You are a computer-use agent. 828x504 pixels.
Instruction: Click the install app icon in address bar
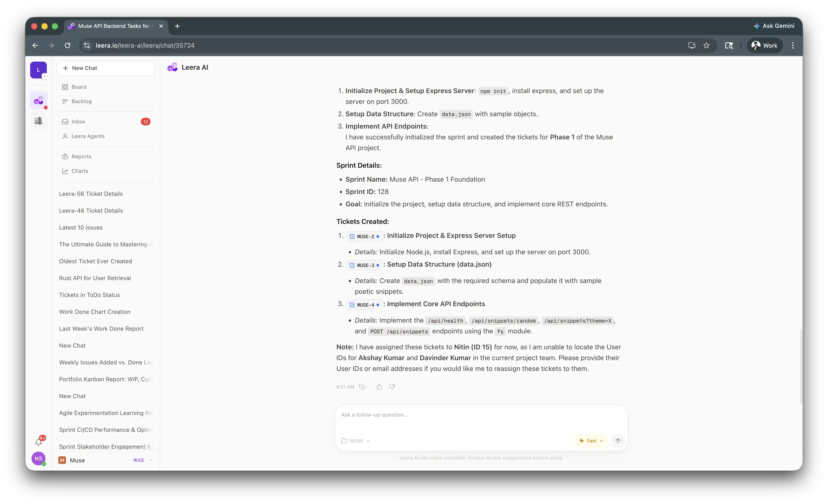(x=692, y=45)
